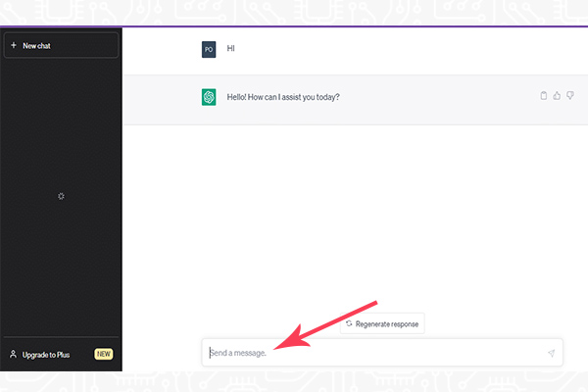Click the person icon beside Upgrade to Plus
Viewport: 588px width, 392px height.
pos(13,354)
